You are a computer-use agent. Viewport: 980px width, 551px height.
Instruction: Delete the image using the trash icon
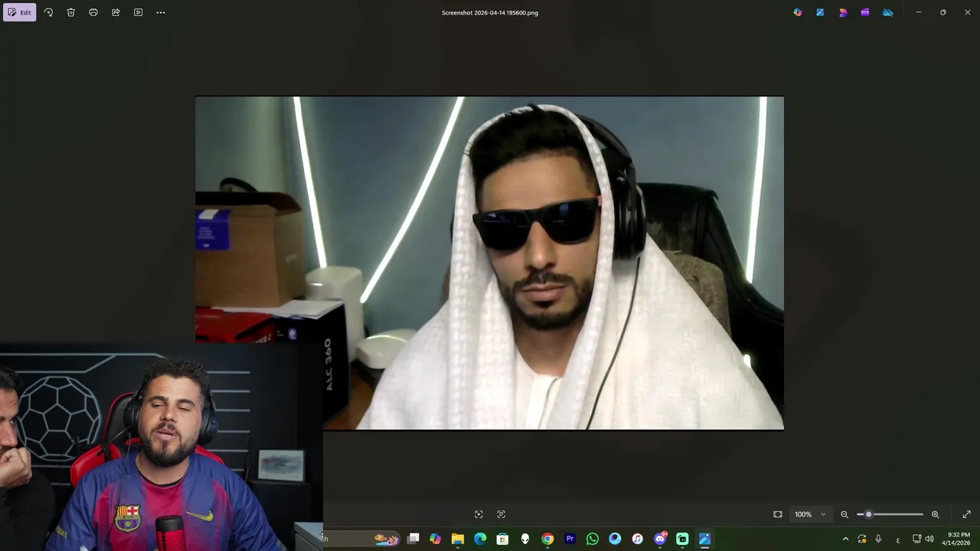[x=70, y=12]
